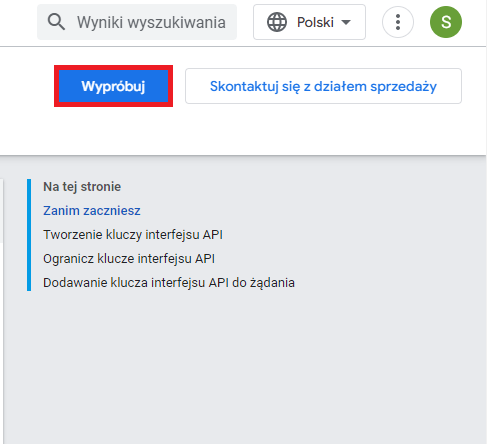Open the three-dot more options menu

pos(398,22)
